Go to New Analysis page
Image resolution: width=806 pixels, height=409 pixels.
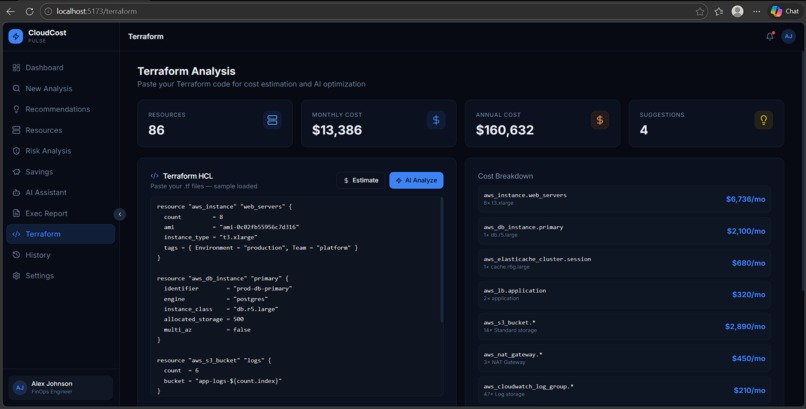point(61,88)
